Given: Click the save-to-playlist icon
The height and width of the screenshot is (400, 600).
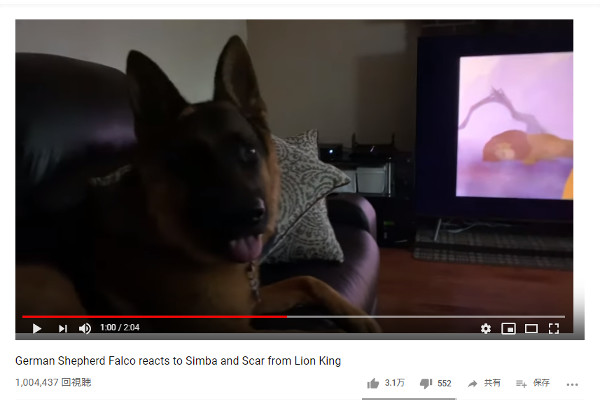Looking at the screenshot, I should 521,383.
